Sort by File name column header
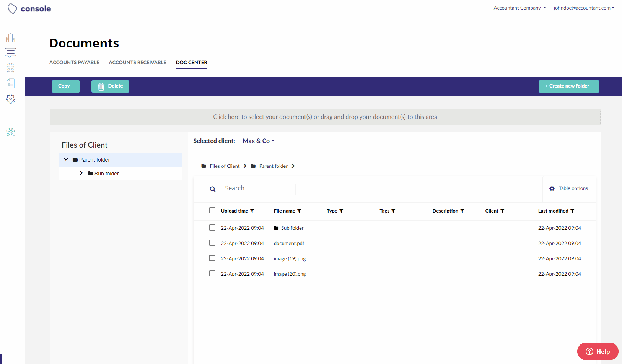622x364 pixels. click(284, 211)
